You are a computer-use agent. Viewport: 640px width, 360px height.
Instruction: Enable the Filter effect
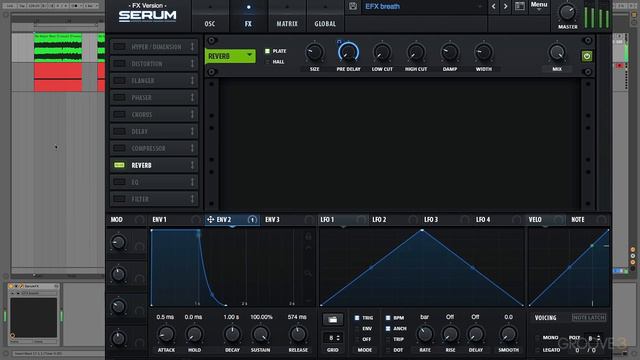pyautogui.click(x=119, y=199)
